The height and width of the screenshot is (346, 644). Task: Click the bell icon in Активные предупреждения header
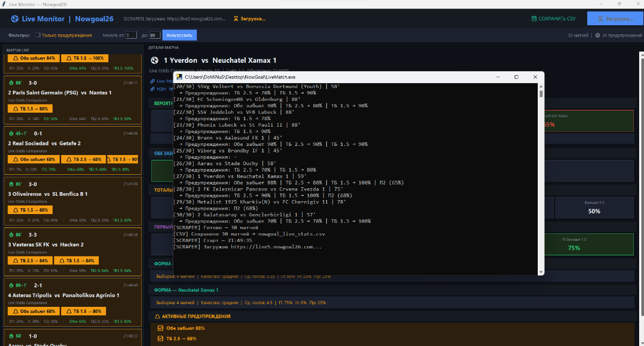[x=157, y=316]
